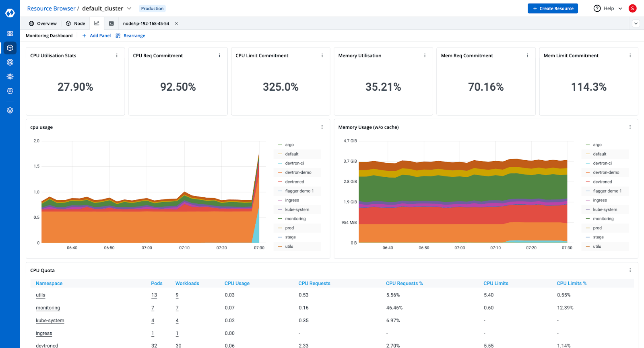The image size is (644, 348).
Task: Click Rearrange panels button
Action: (x=130, y=35)
